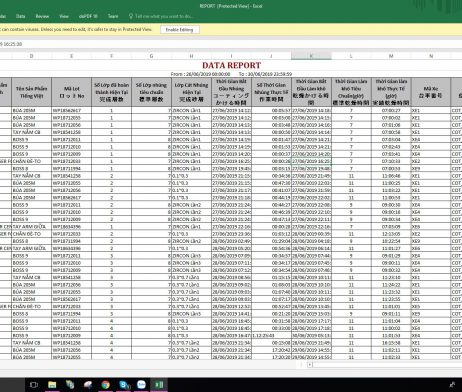Open the Data ribbon tab
The image size is (462, 392).
(21, 16)
